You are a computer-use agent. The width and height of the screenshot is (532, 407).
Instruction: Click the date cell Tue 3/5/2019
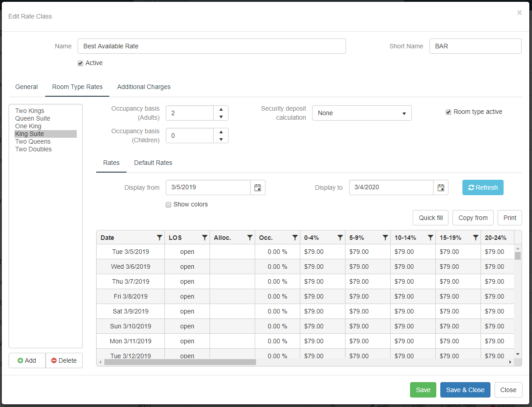pyautogui.click(x=131, y=252)
